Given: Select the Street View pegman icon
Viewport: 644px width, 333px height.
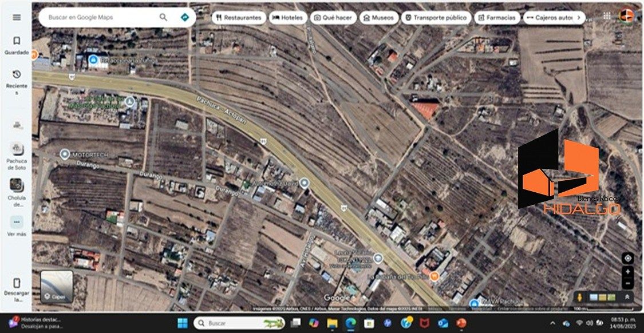Looking at the screenshot, I should coord(580,297).
